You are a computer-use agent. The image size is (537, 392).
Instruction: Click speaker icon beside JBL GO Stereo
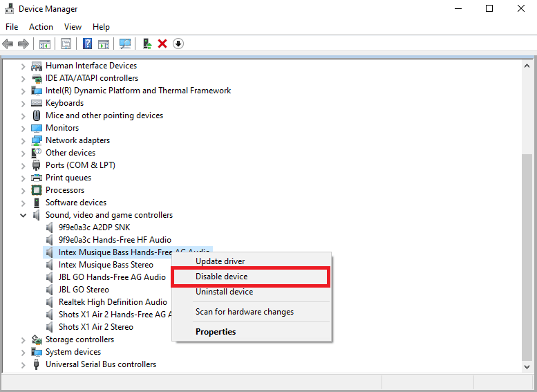50,290
